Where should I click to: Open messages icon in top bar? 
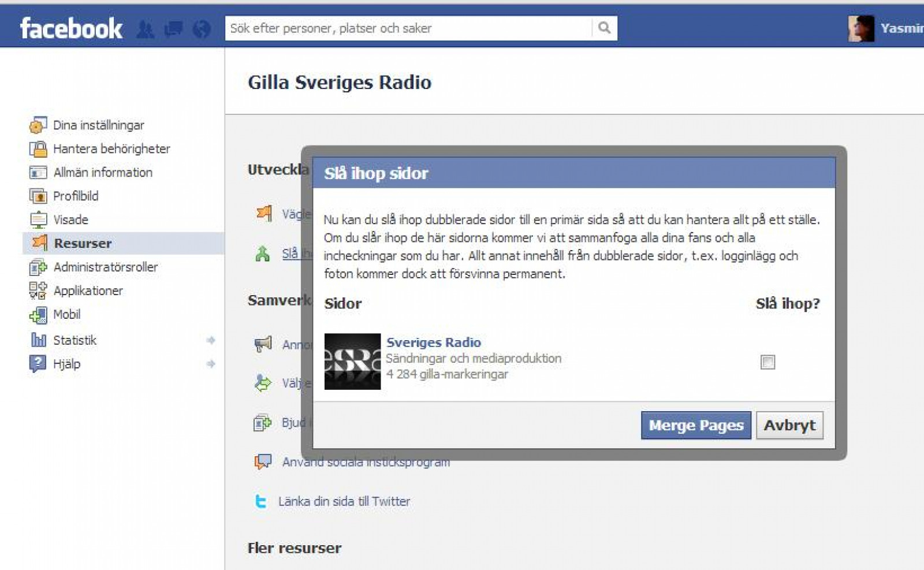coord(173,29)
